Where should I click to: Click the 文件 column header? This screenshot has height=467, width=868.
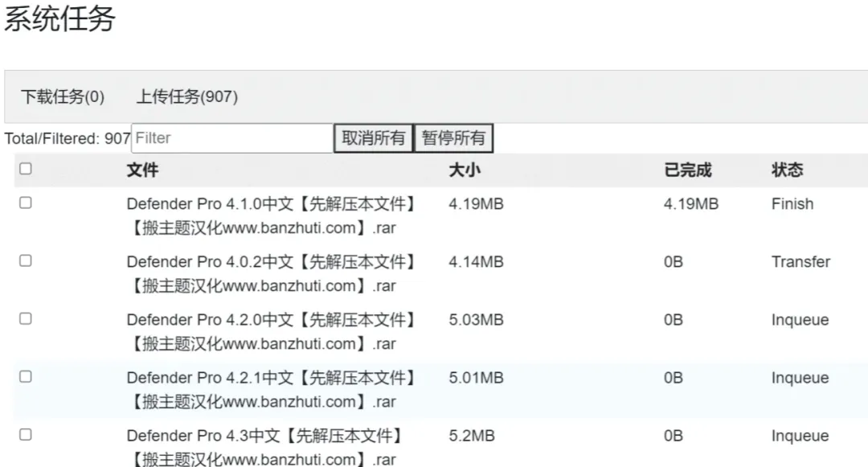pos(142,170)
